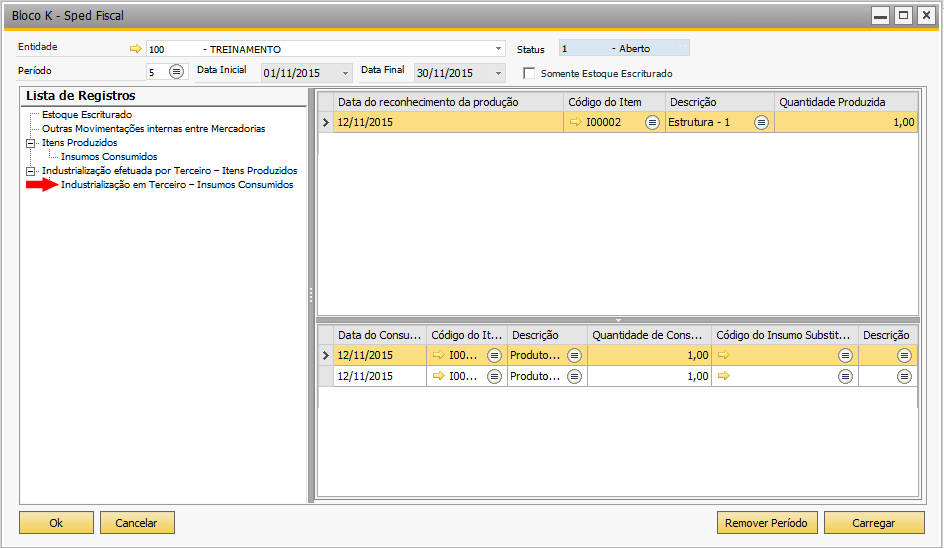Click the Quantidade Produzida 1,00 cell

846,122
